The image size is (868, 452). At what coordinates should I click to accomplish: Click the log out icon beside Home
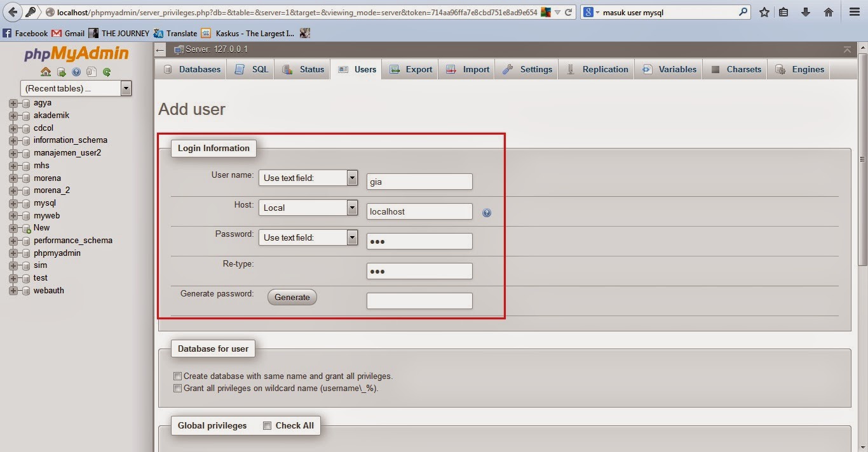point(61,72)
